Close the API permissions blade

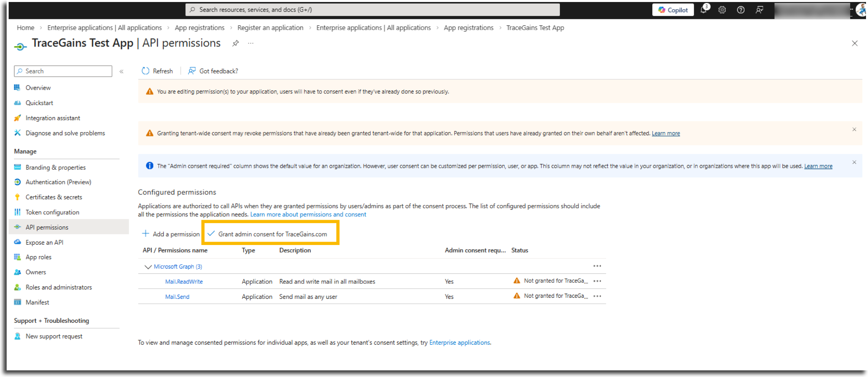[854, 44]
